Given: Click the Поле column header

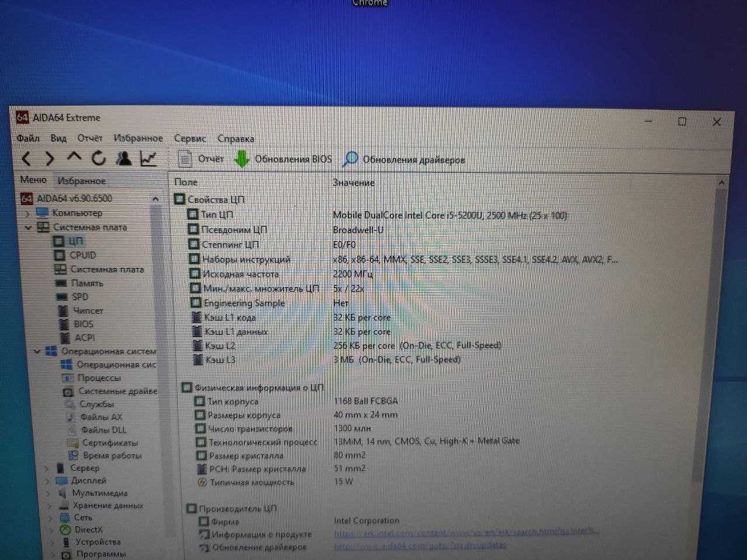Looking at the screenshot, I should tap(186, 182).
